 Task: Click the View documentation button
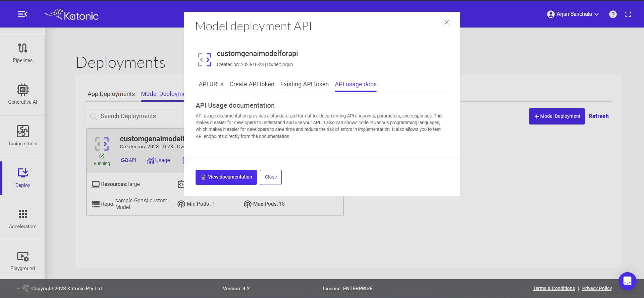tap(226, 177)
